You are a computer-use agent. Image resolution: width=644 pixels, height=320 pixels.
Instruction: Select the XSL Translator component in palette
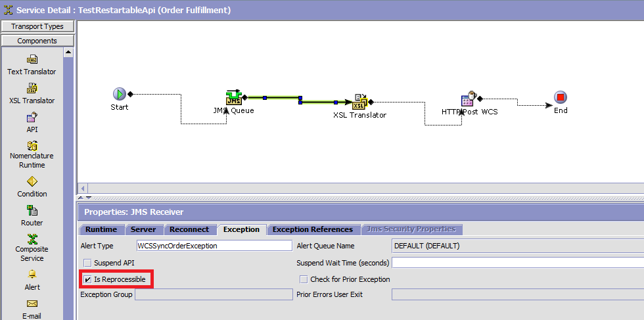(32, 89)
